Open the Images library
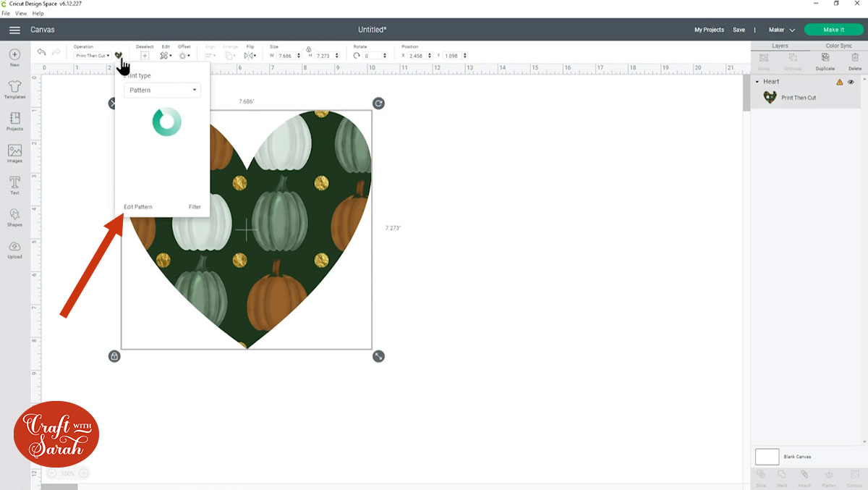 [x=14, y=153]
